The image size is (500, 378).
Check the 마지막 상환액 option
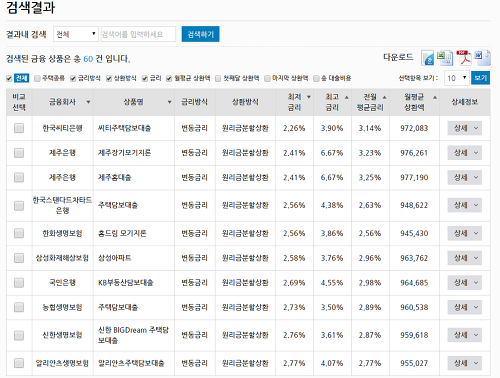[267, 78]
